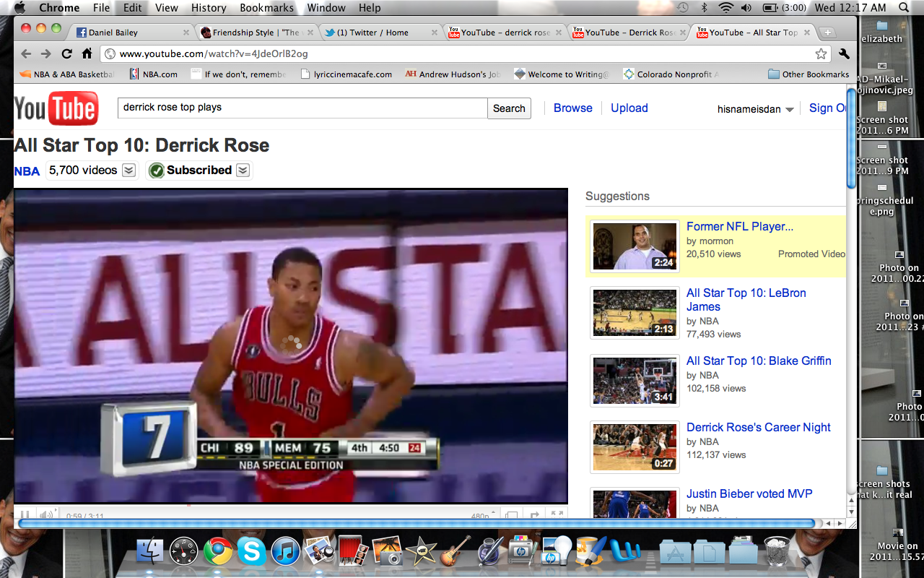Expand the NBA 5,700 videos dropdown arrow
Screen dimensions: 924x578
coord(128,171)
